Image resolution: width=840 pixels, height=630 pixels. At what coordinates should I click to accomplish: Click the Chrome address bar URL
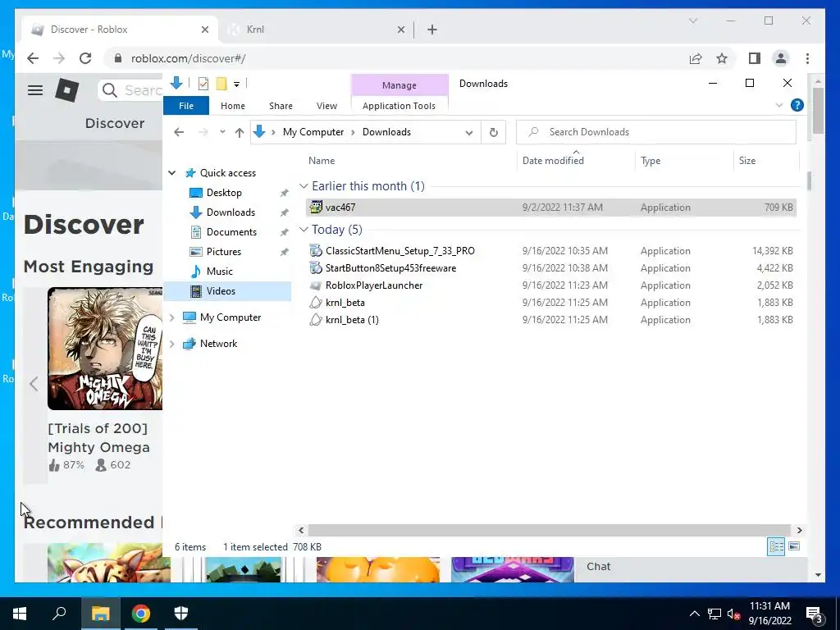[188, 58]
